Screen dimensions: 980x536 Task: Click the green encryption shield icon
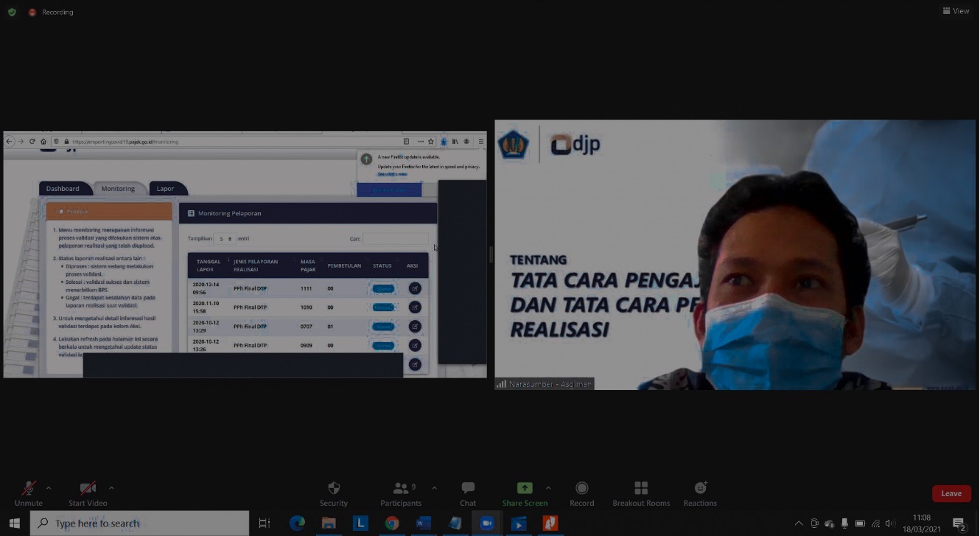coord(12,12)
